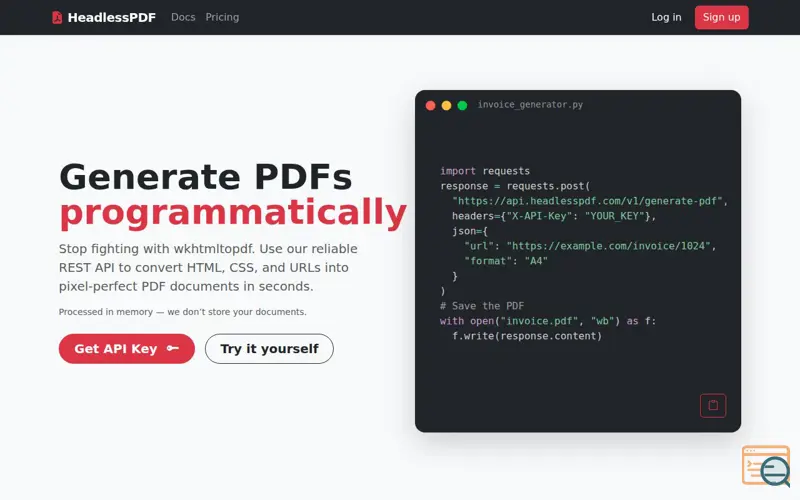Click the "Processed in memory" privacy note
The image size is (800, 500).
[x=183, y=312]
